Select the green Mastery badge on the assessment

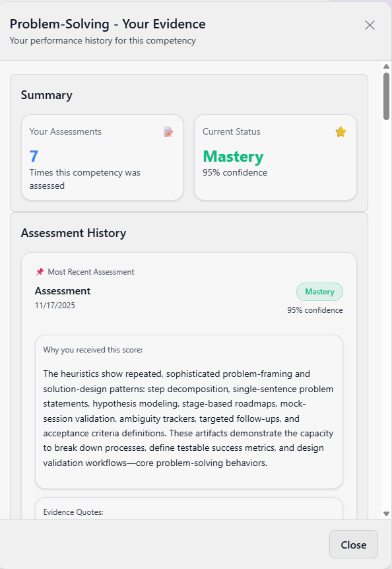[319, 291]
